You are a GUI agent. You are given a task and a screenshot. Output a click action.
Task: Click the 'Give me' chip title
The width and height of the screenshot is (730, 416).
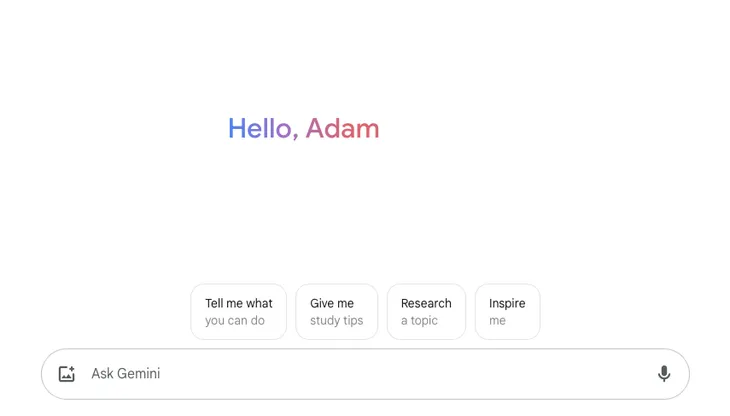(331, 303)
